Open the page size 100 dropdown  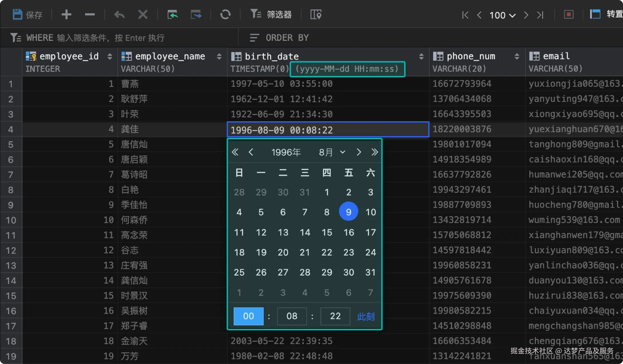pyautogui.click(x=502, y=15)
